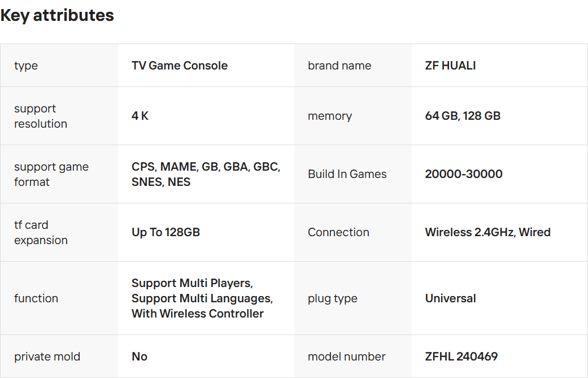Image resolution: width=588 pixels, height=378 pixels.
Task: Click the tf card expansion label
Action: pos(41,232)
